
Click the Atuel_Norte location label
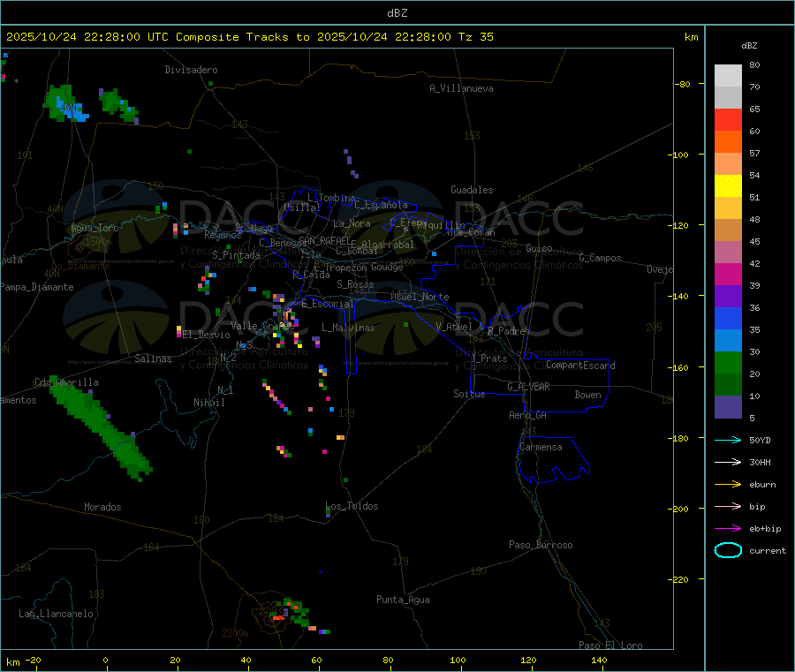point(420,297)
